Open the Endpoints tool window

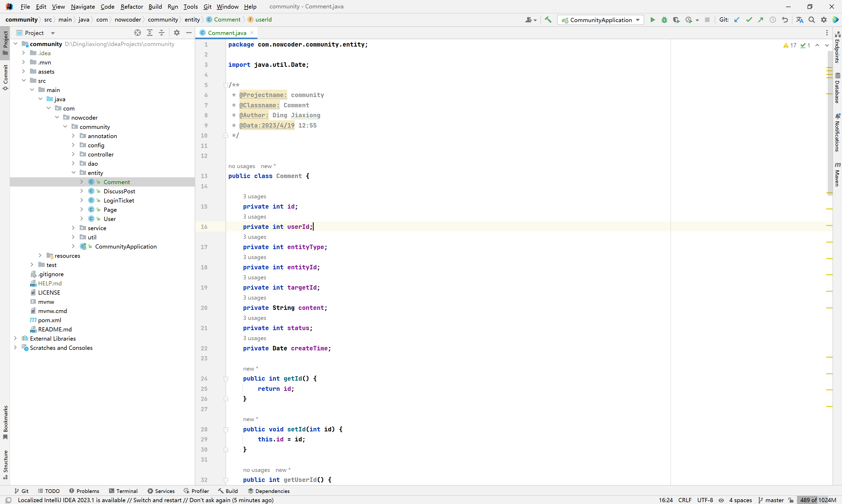coord(837,47)
